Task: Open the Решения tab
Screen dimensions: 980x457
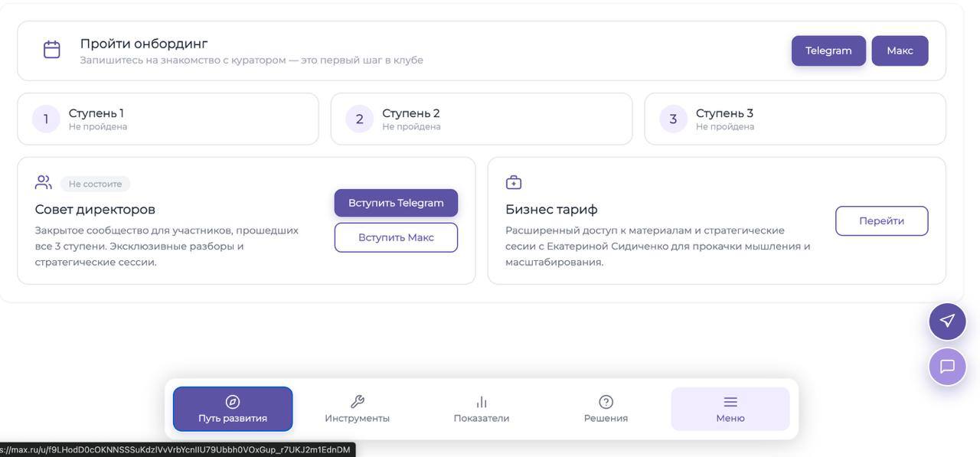Action: 606,409
